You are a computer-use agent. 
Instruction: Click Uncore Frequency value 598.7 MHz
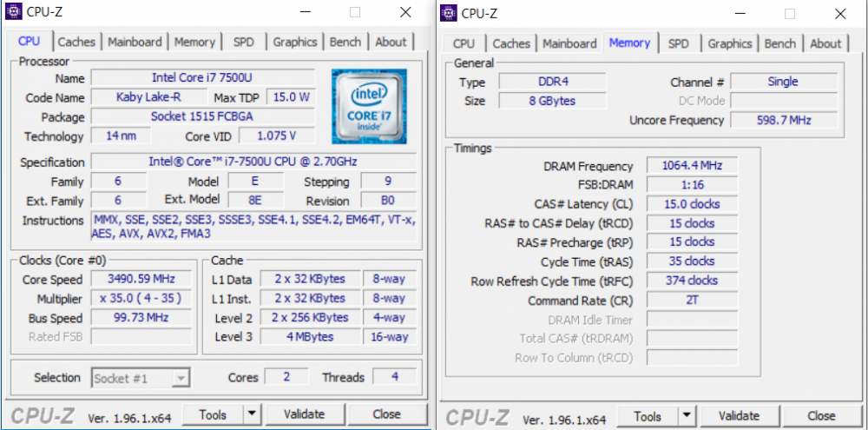click(x=784, y=120)
